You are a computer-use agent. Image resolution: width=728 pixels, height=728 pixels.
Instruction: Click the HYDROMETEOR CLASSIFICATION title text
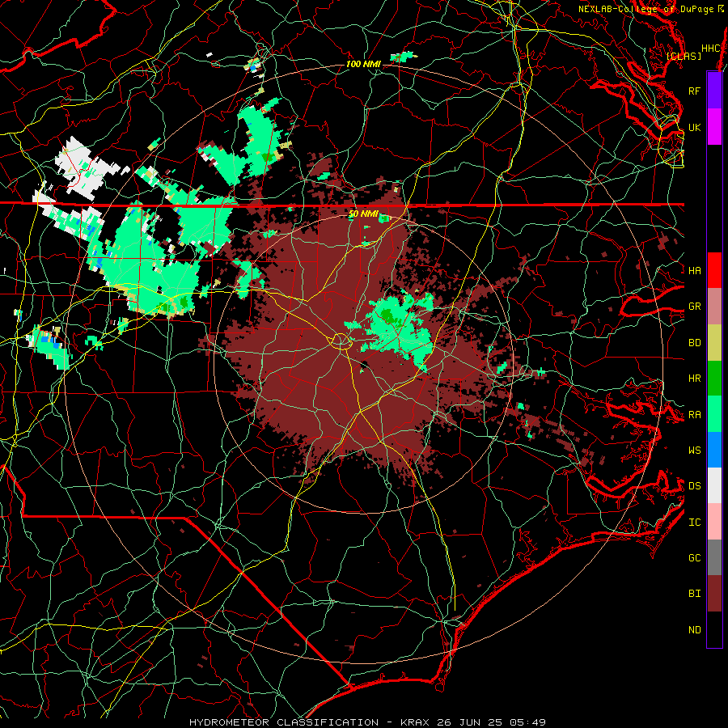tap(284, 722)
